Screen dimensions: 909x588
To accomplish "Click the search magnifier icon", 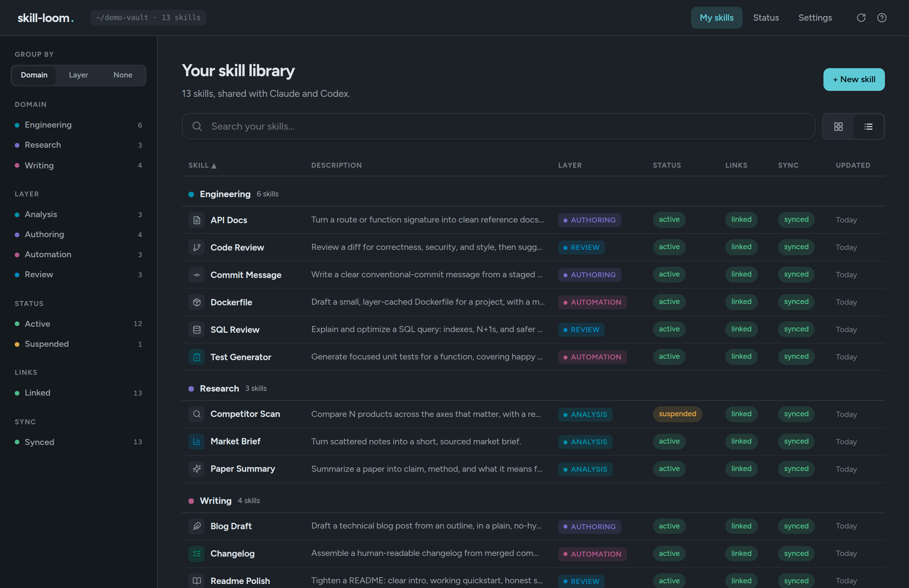I will tap(197, 126).
